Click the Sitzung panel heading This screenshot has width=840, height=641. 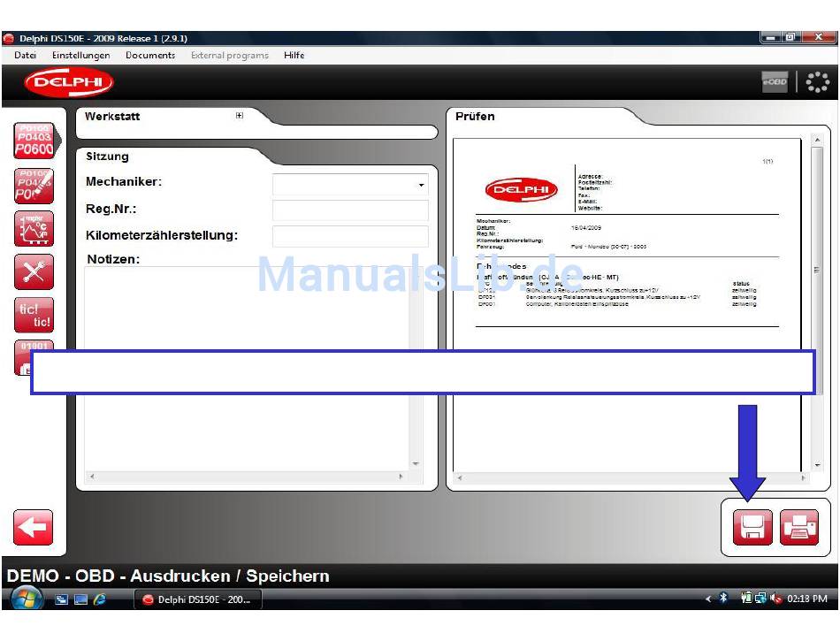107,156
